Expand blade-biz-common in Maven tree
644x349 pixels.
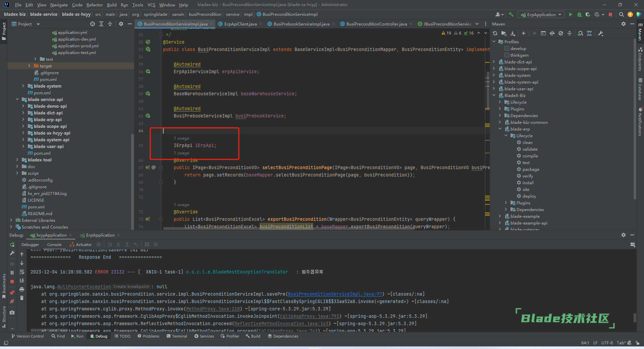[500, 122]
